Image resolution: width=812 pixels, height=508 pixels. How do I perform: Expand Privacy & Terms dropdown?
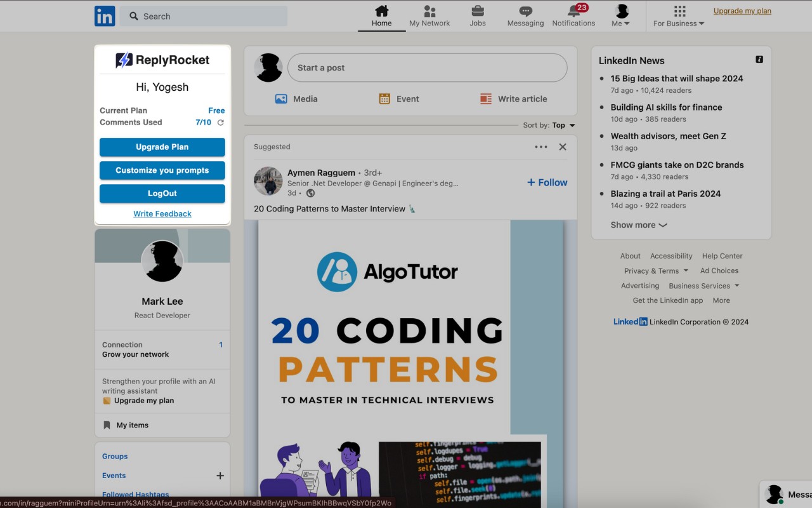tap(656, 271)
